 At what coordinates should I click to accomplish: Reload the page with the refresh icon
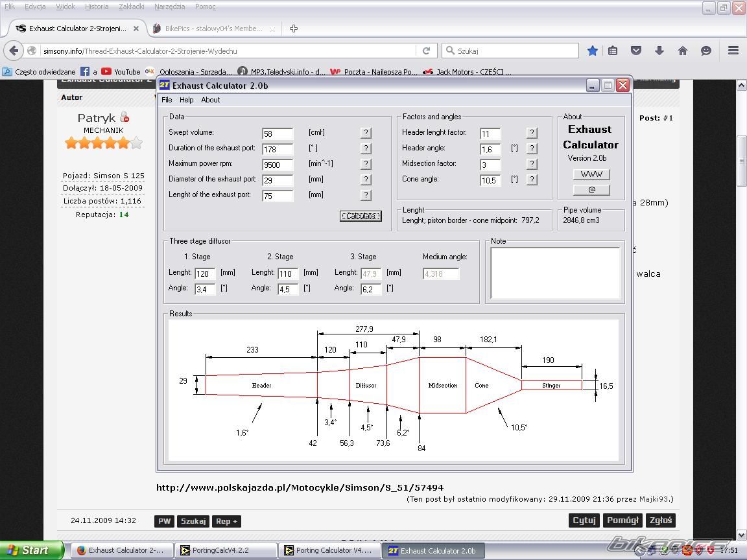(427, 51)
